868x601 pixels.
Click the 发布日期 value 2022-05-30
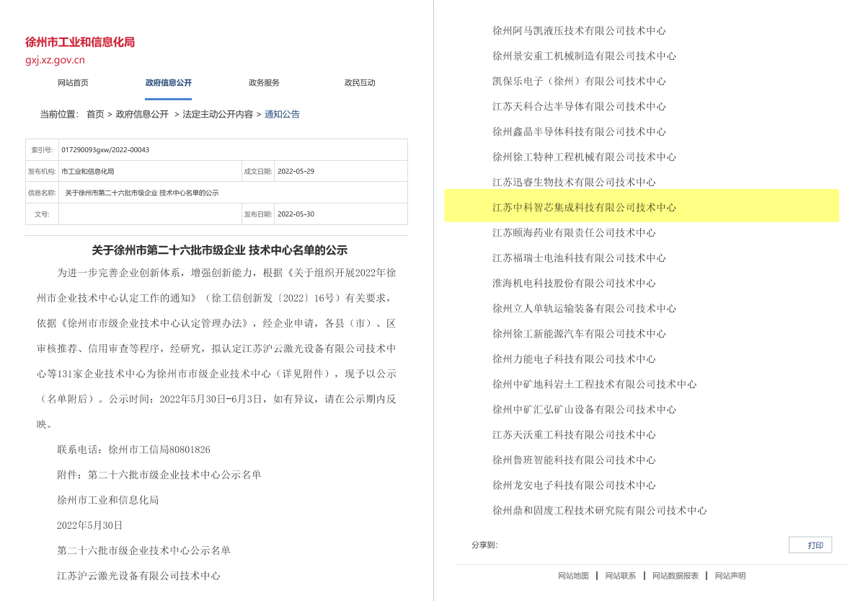[296, 214]
